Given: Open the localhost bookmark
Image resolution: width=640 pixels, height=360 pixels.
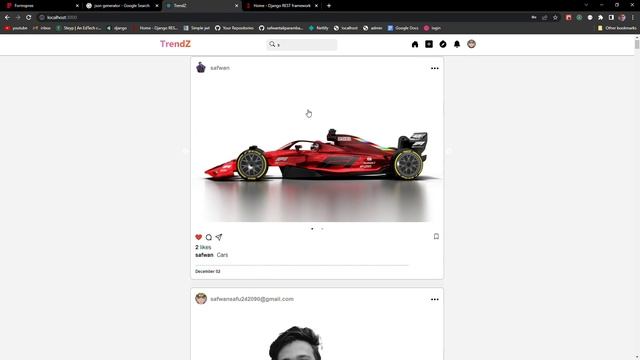Looking at the screenshot, I should click(x=346, y=28).
